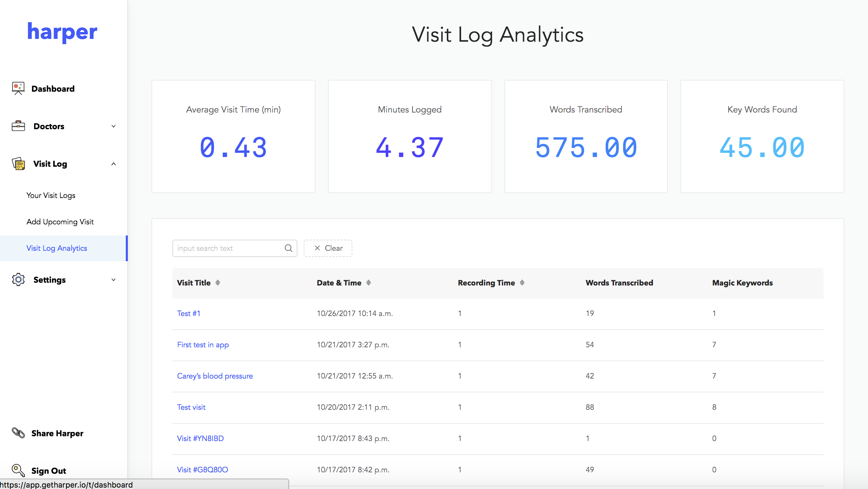Click the Sign Out key icon
This screenshot has height=489, width=868.
pyautogui.click(x=18, y=470)
